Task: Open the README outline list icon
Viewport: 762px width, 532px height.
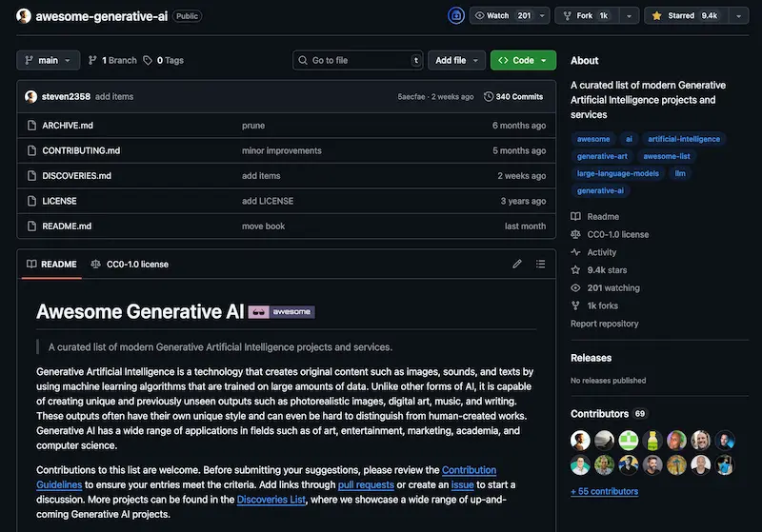Action: [540, 264]
